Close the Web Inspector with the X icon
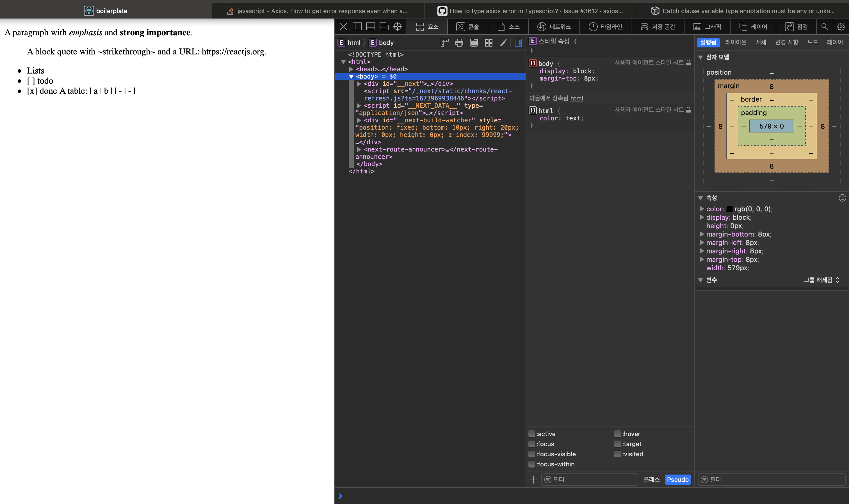The width and height of the screenshot is (849, 504). click(343, 26)
